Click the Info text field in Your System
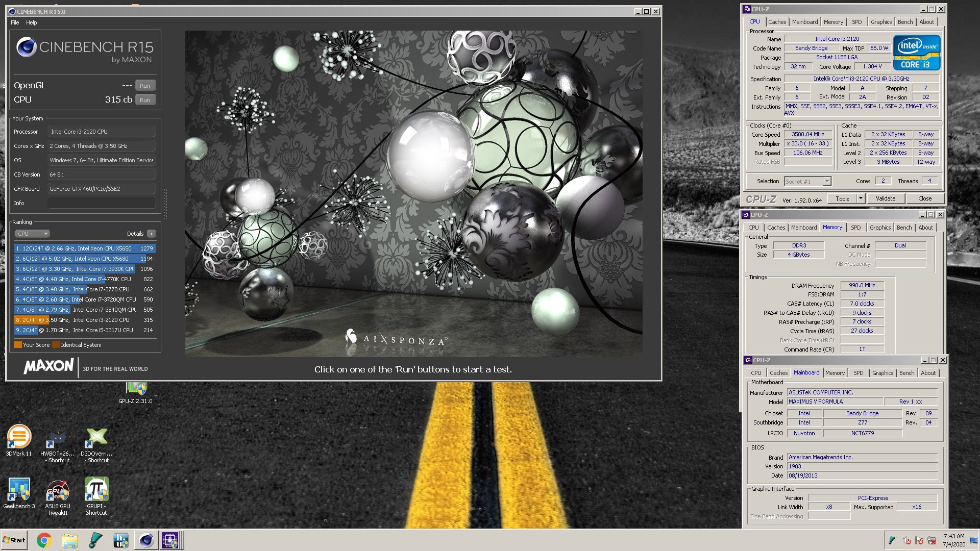The width and height of the screenshot is (980, 551). pyautogui.click(x=102, y=203)
